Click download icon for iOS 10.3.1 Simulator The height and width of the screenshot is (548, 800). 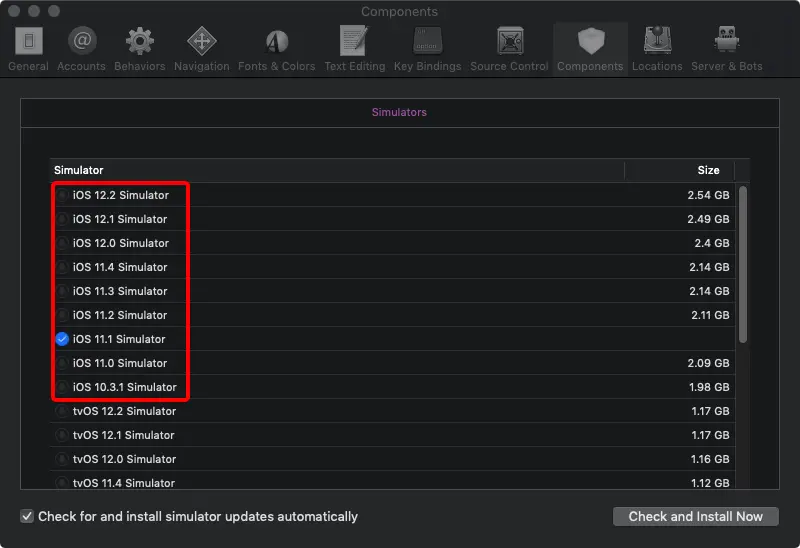[62, 387]
